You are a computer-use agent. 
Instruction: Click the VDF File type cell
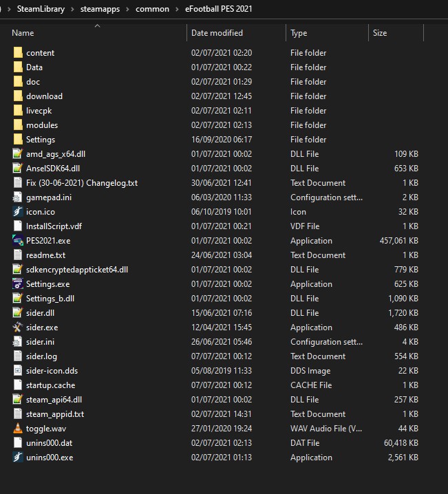[x=305, y=226]
